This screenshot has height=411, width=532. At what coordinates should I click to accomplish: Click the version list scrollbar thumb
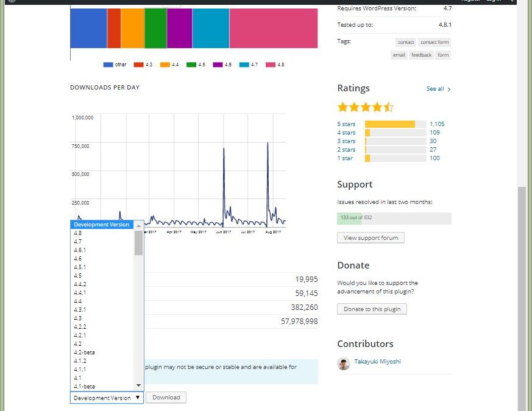[x=138, y=243]
